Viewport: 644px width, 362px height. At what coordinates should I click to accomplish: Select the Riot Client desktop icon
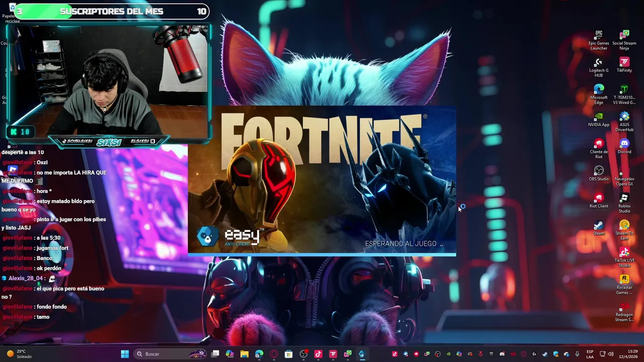coord(599,201)
